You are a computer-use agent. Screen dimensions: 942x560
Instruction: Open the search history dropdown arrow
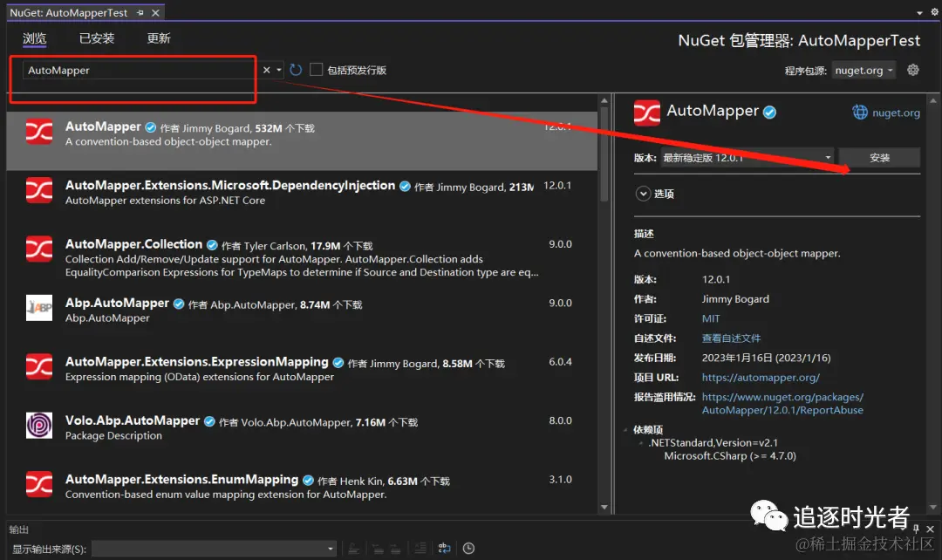[279, 70]
